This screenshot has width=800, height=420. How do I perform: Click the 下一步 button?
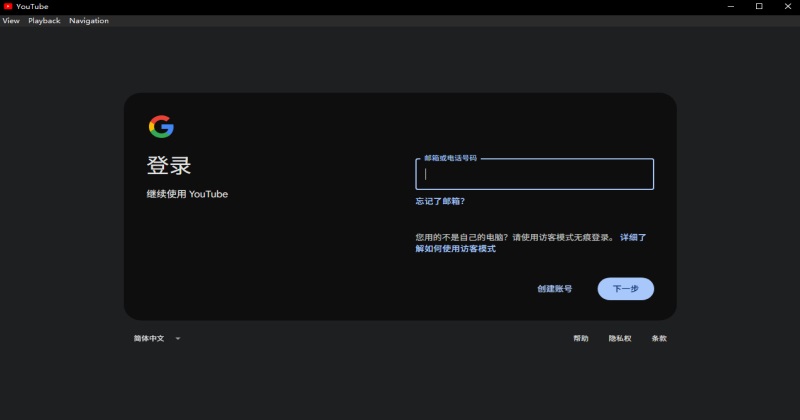click(626, 289)
